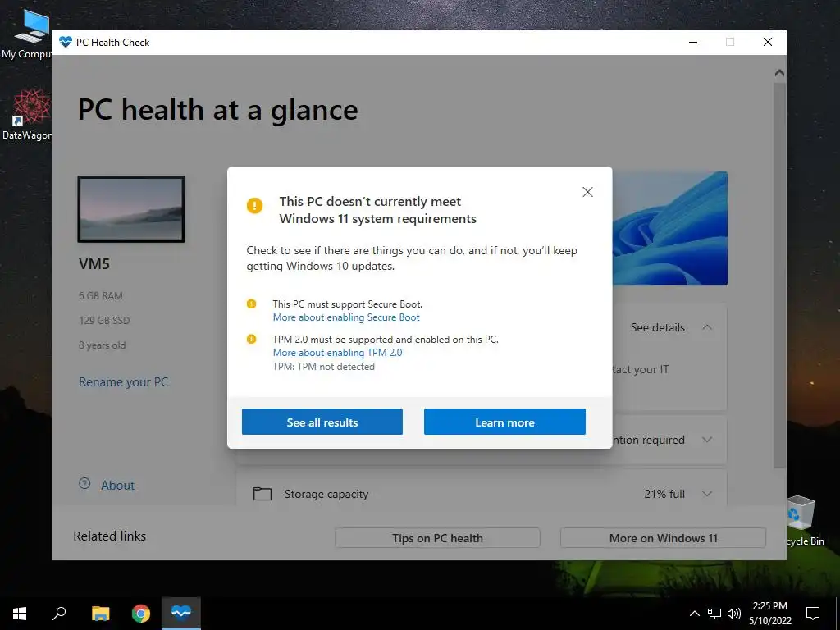Expand the attention required chevron
840x630 pixels.
707,440
